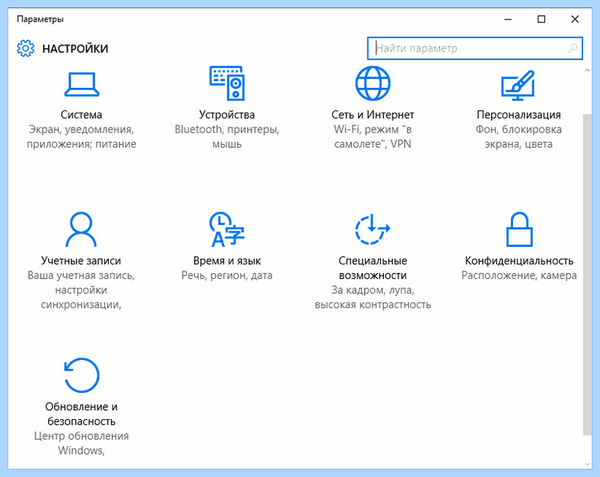Viewport: 600px width, 477px height.
Task: Click the text "Расположение, камера"
Action: (x=519, y=275)
